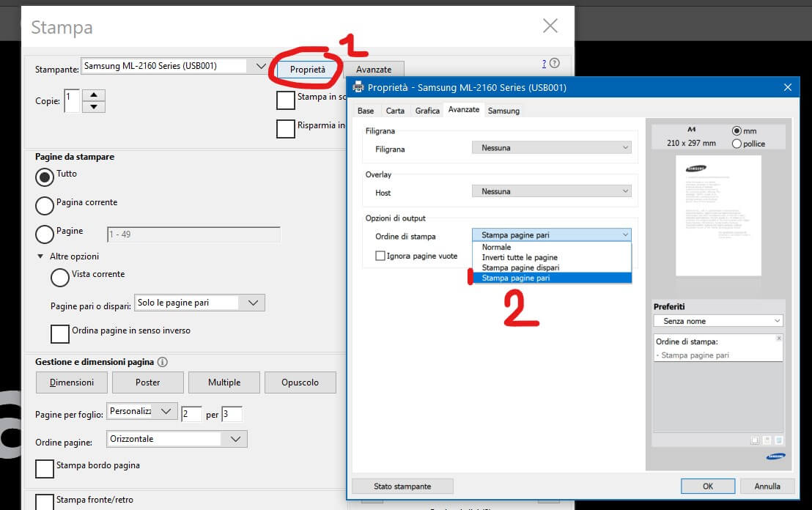
Task: Click the Pagine range input field
Action: click(193, 234)
